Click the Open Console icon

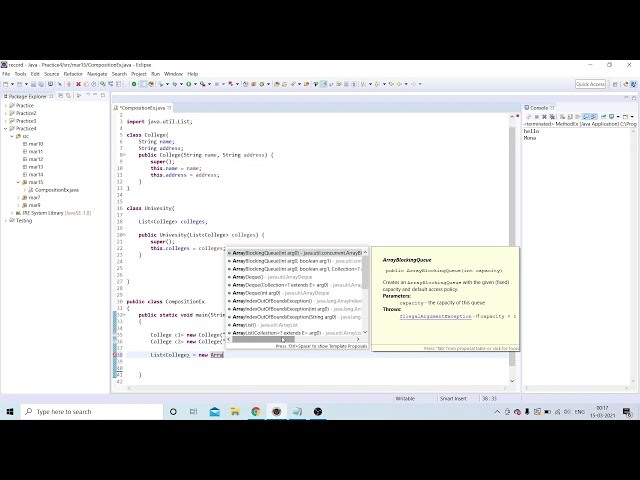point(625,117)
